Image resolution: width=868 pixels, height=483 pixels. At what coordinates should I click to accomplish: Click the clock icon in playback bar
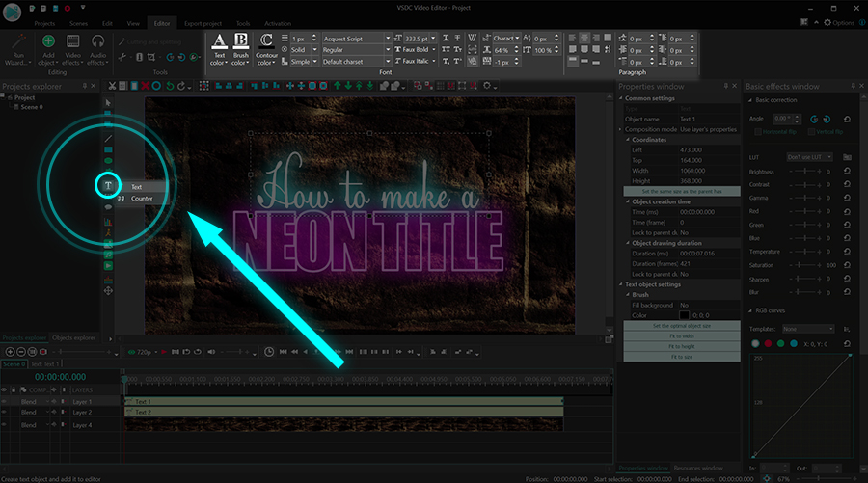pos(269,352)
